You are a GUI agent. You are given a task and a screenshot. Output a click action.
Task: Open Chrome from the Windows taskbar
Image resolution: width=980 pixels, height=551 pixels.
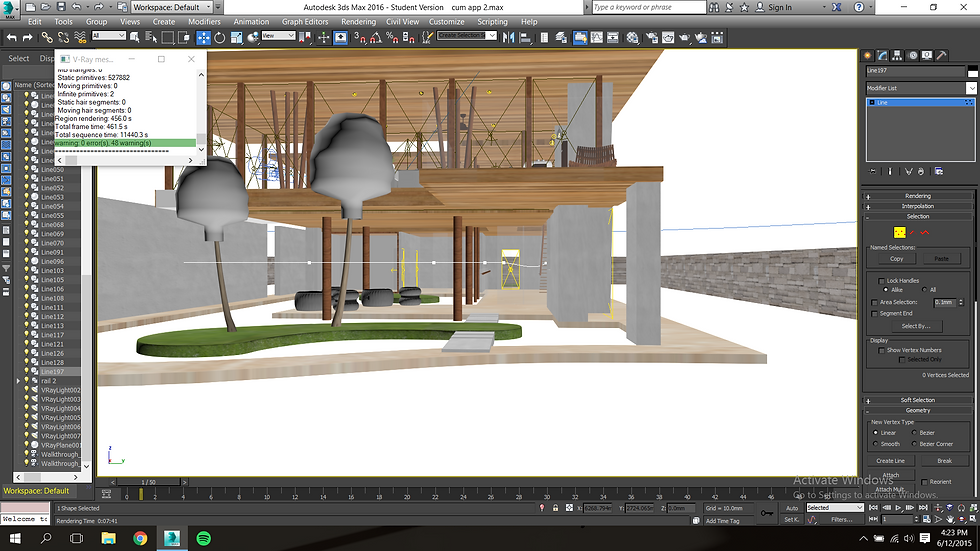[x=140, y=539]
